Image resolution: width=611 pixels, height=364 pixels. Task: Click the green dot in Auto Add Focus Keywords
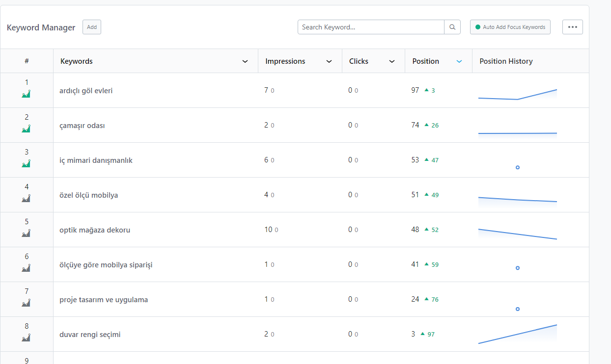[478, 27]
